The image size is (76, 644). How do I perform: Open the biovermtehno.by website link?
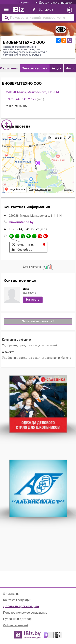pos(21,222)
